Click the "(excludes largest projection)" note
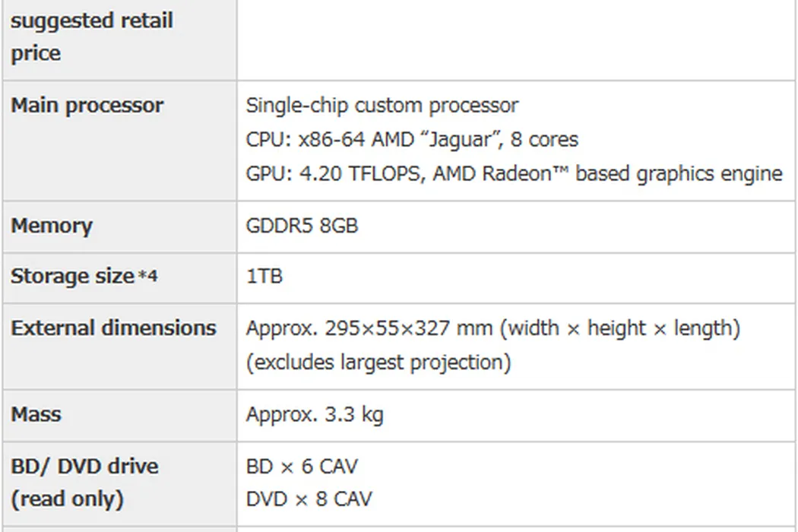The image size is (798, 532). click(378, 362)
